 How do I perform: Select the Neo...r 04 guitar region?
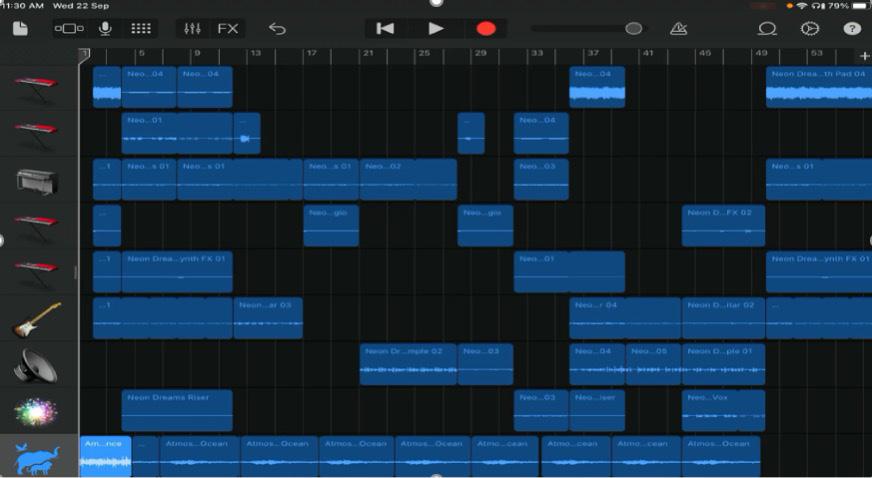[625, 318]
